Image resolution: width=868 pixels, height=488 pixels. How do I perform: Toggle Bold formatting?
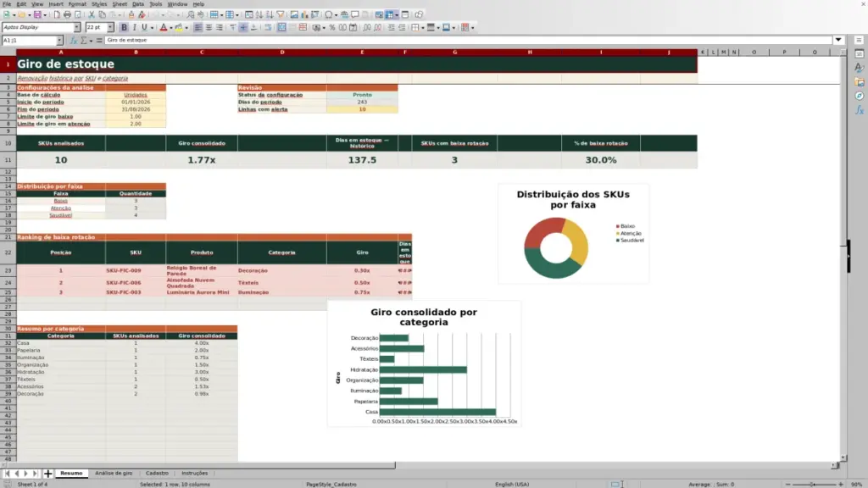pyautogui.click(x=124, y=28)
